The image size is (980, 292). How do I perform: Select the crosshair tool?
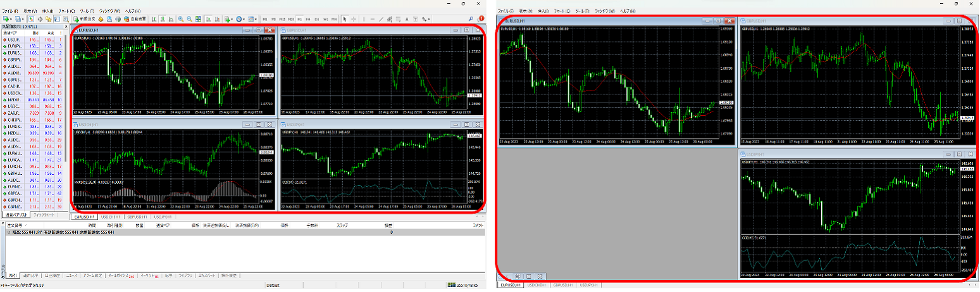(354, 19)
